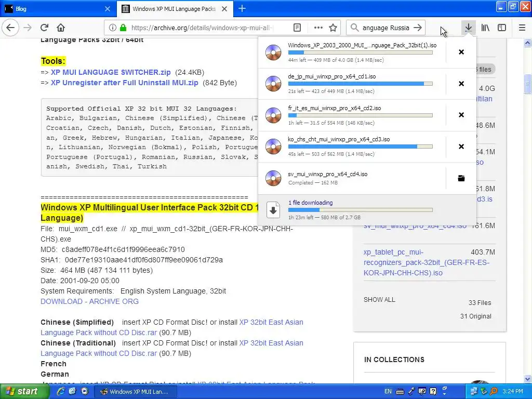The image size is (532, 399).
Task: Open XP MUI LANGUAGE SWITCHER.zip link
Action: [111, 72]
